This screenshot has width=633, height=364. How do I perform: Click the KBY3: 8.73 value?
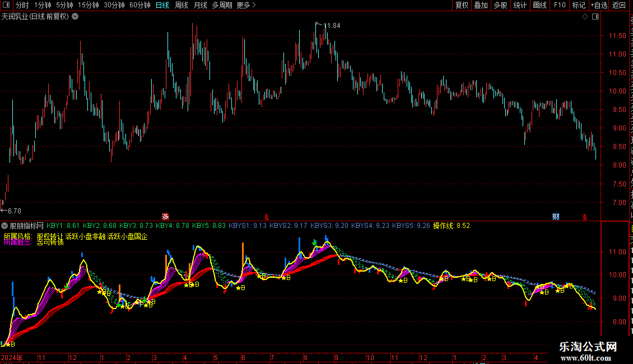[x=136, y=226]
